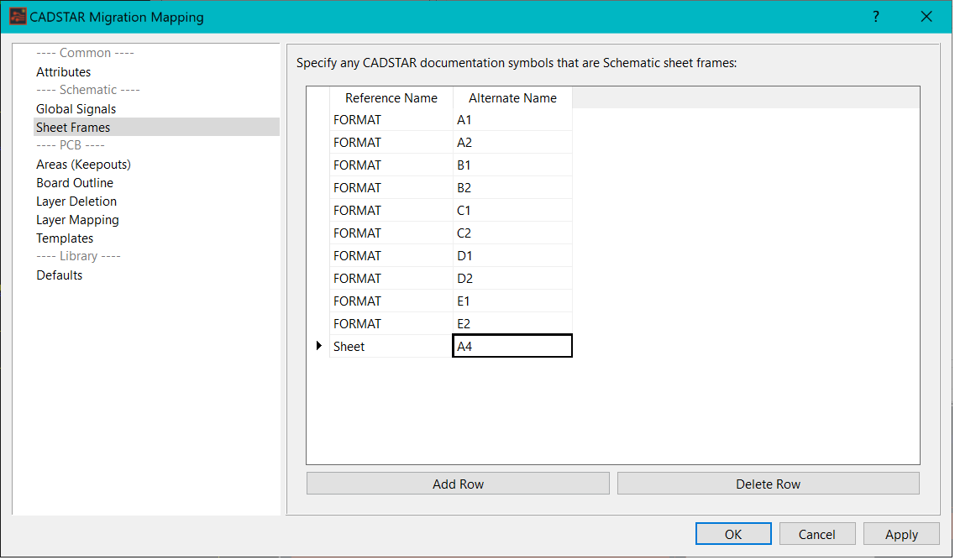
Task: Click the Add Row button
Action: 458,484
